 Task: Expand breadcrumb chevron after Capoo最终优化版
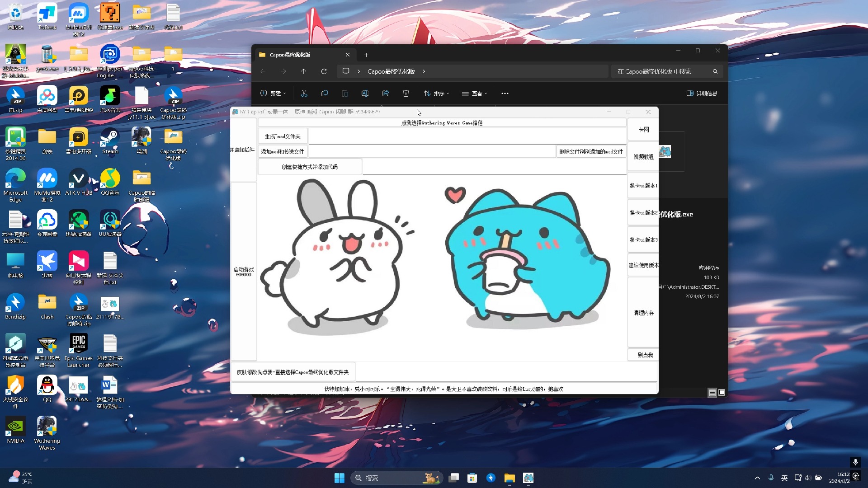pyautogui.click(x=424, y=71)
